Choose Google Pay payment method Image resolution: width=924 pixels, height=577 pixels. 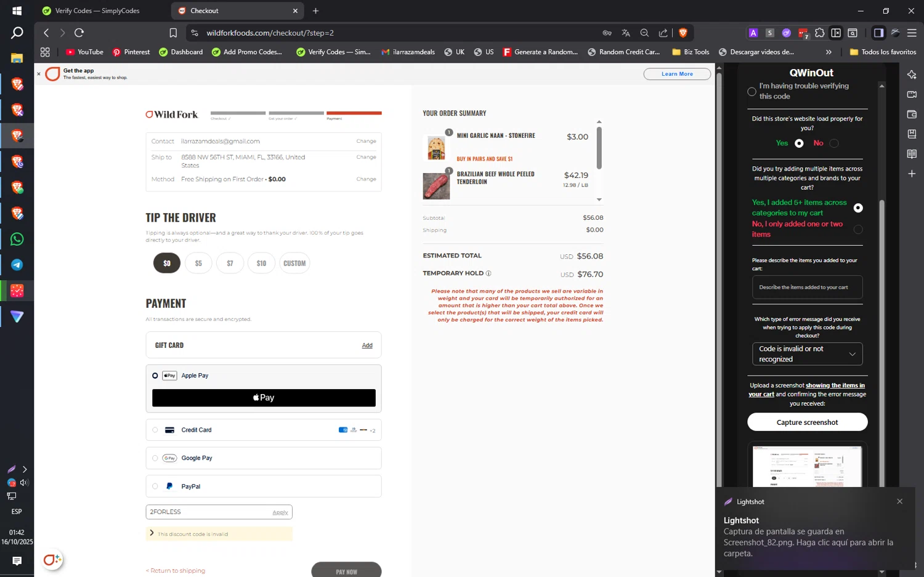click(155, 458)
